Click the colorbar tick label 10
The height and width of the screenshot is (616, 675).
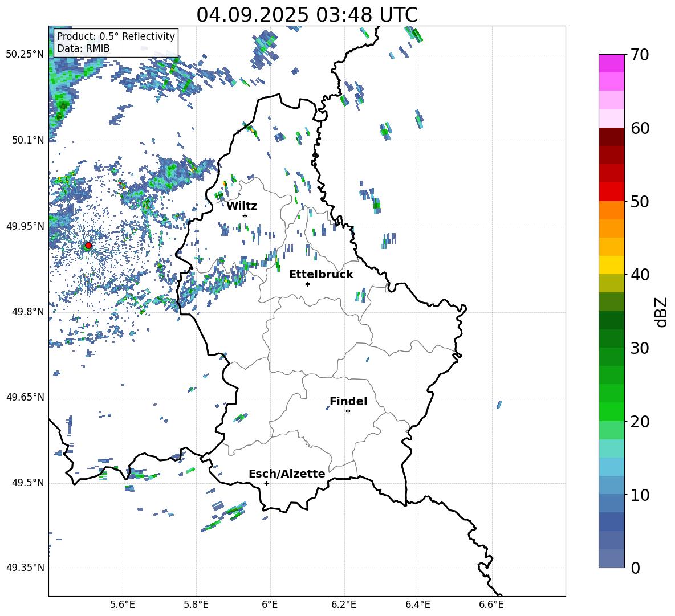click(640, 495)
